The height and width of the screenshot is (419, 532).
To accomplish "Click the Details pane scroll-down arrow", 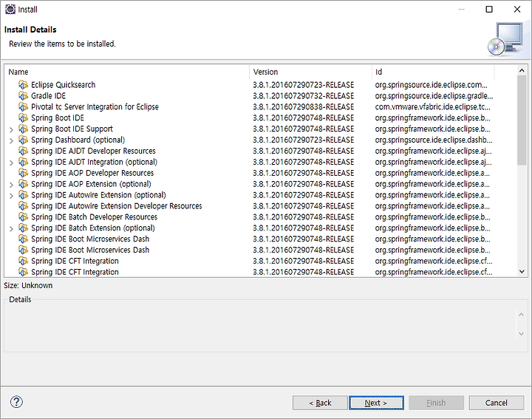I will point(521,334).
